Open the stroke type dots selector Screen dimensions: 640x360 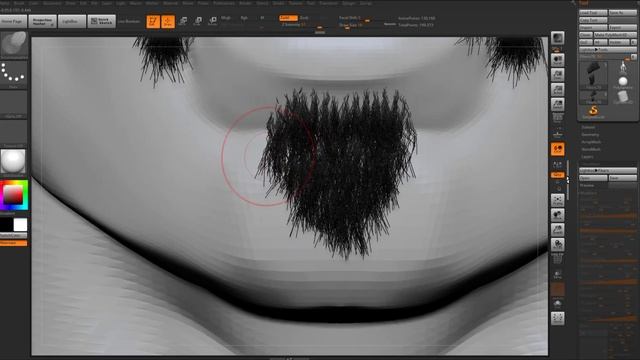(14, 74)
